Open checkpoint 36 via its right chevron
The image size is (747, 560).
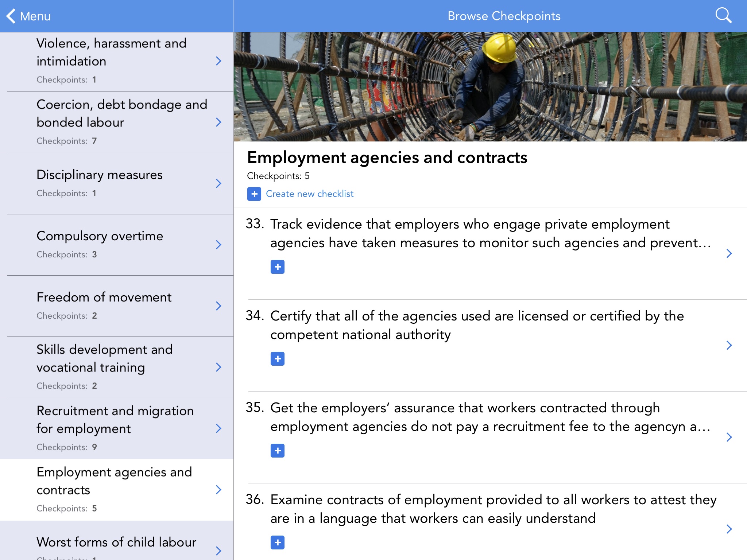click(x=729, y=529)
